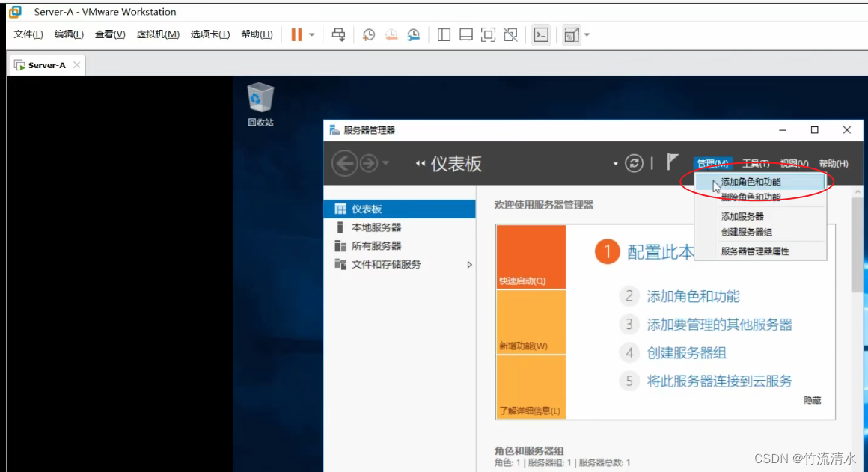Click the 了解详细信息(L) tile
Screen dimensions: 868x472
pyautogui.click(x=531, y=387)
